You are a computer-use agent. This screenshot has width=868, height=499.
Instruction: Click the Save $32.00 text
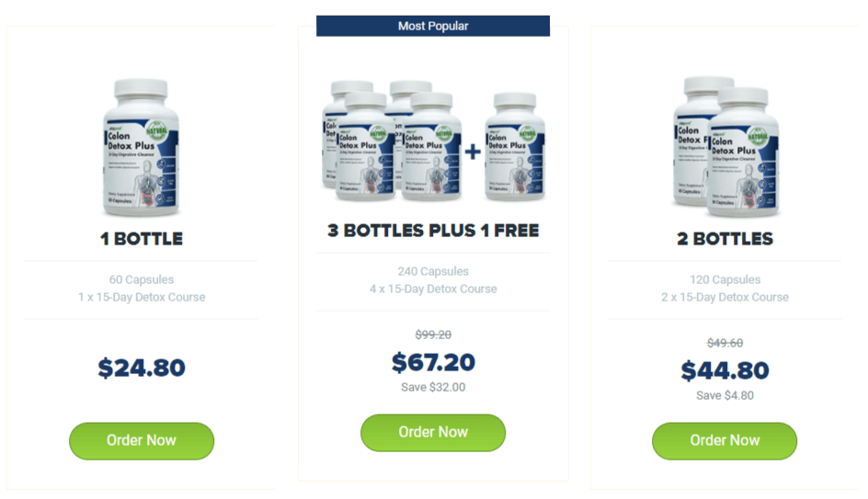coord(433,387)
